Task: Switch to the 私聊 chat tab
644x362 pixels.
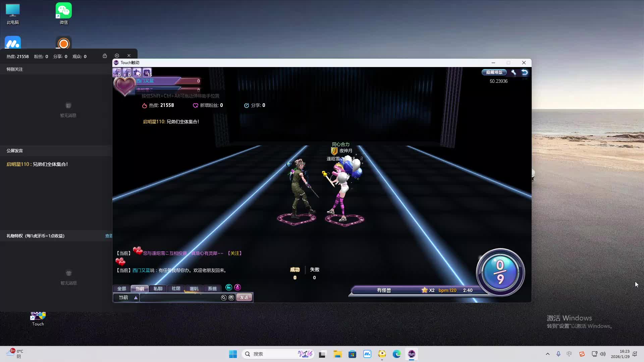Action: 158,289
